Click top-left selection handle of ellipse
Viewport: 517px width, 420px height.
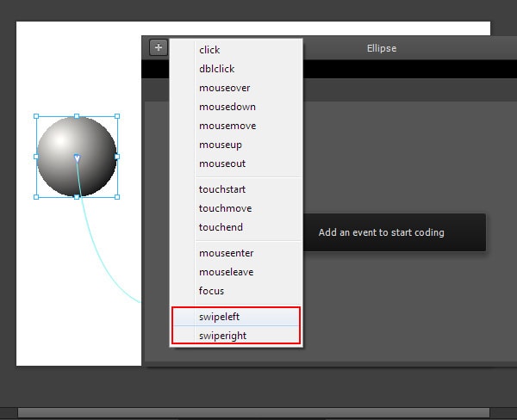(36, 116)
